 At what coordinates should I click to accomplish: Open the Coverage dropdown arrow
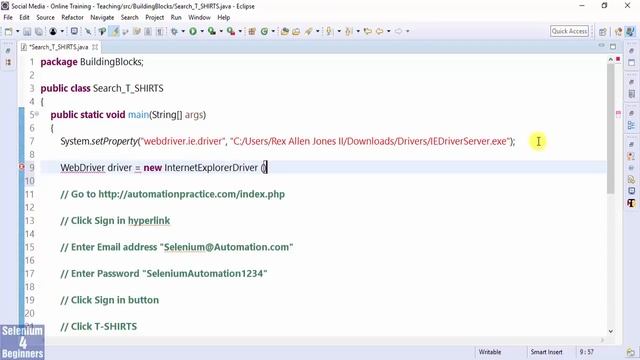[221, 31]
